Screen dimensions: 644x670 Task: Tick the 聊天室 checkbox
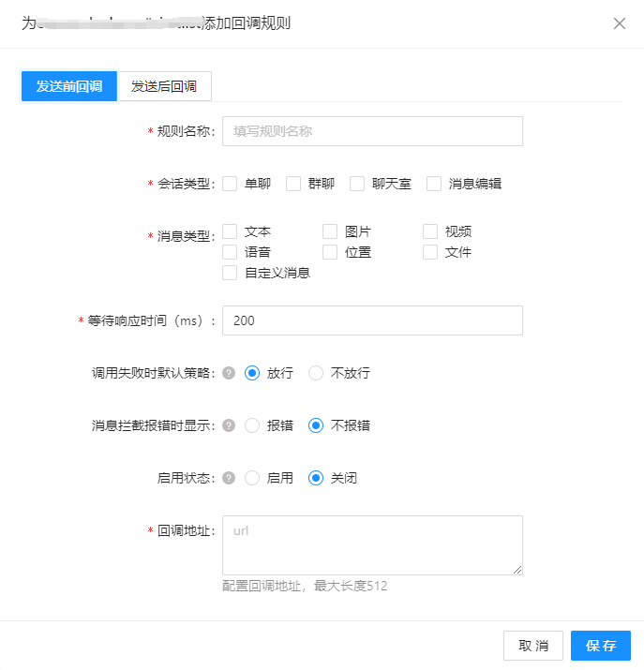357,184
